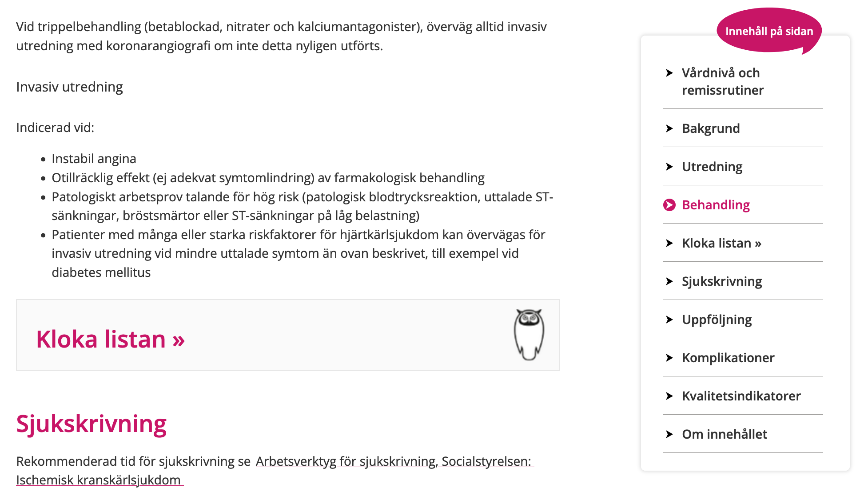Viewport: 868px width, 504px height.
Task: Go to Bakgrund in page contents
Action: [711, 128]
